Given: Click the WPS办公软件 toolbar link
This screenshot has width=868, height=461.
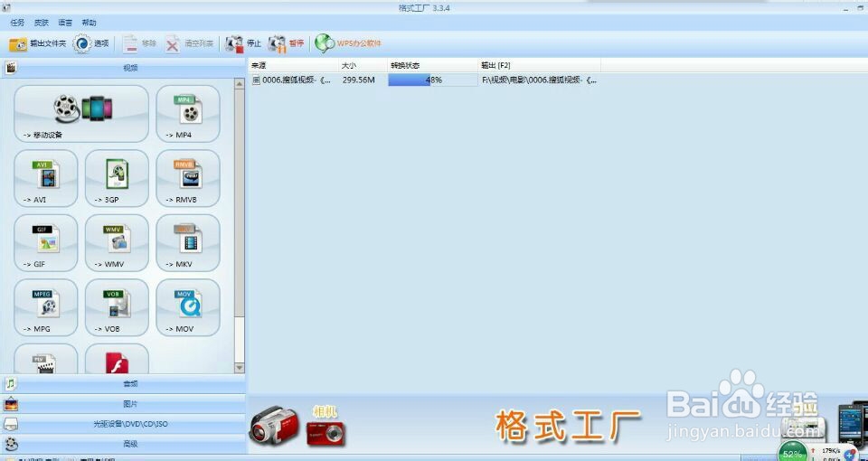Looking at the screenshot, I should [x=348, y=43].
